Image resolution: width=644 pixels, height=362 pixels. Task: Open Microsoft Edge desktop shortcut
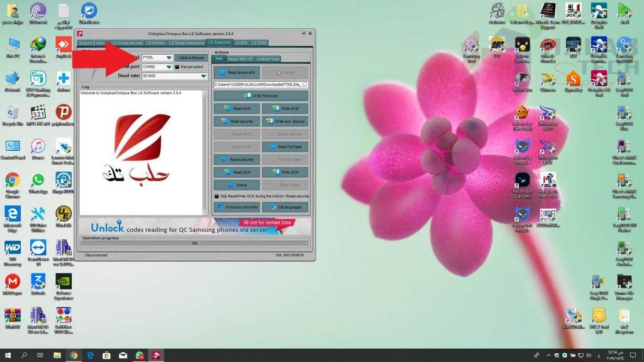13,219
